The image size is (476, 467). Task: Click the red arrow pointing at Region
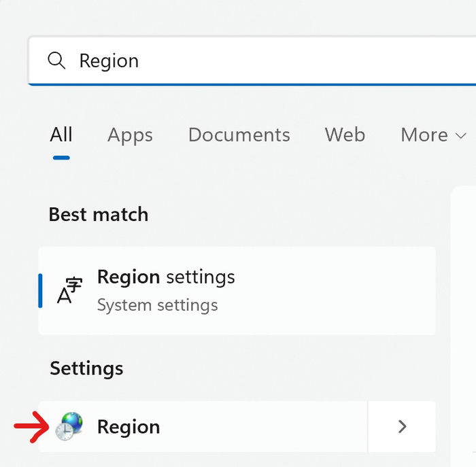point(31,427)
